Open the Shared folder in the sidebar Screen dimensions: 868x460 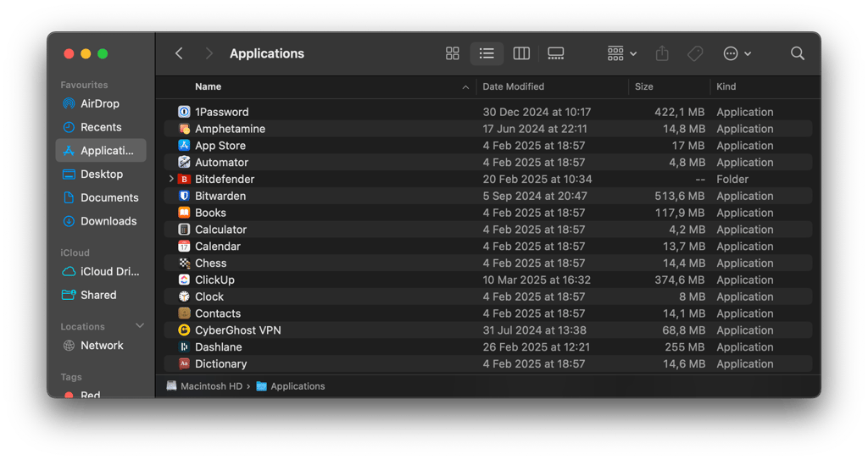click(101, 295)
